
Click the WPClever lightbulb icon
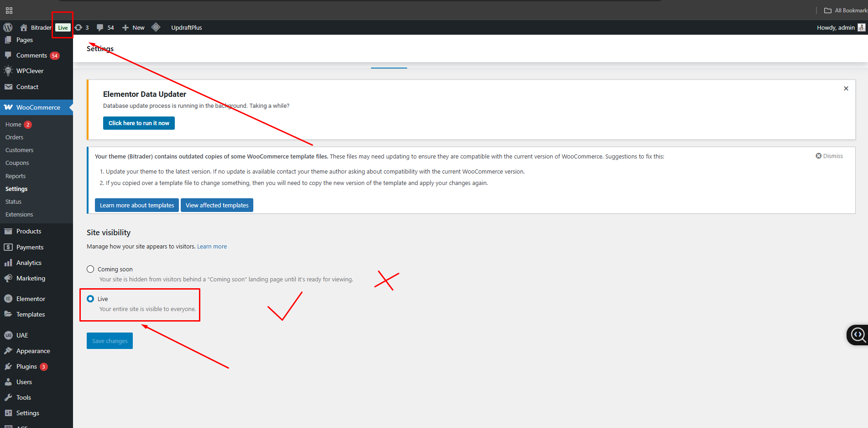(8, 71)
